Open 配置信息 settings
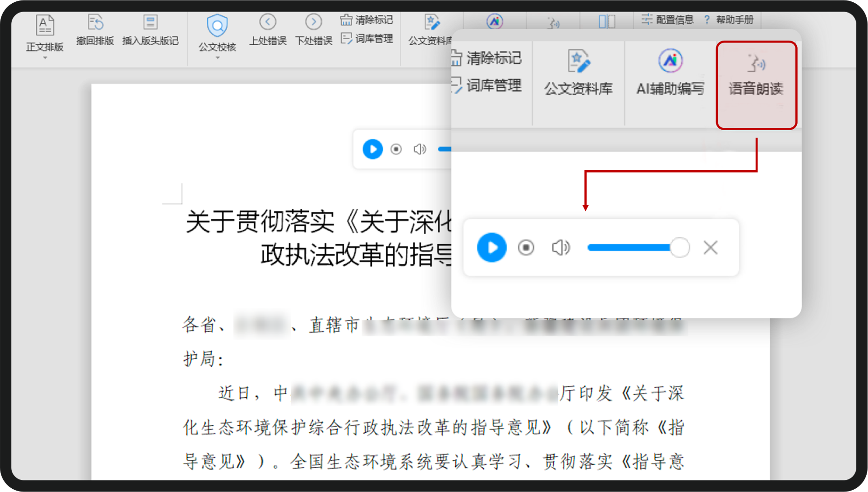Image resolution: width=868 pixels, height=492 pixels. point(667,20)
